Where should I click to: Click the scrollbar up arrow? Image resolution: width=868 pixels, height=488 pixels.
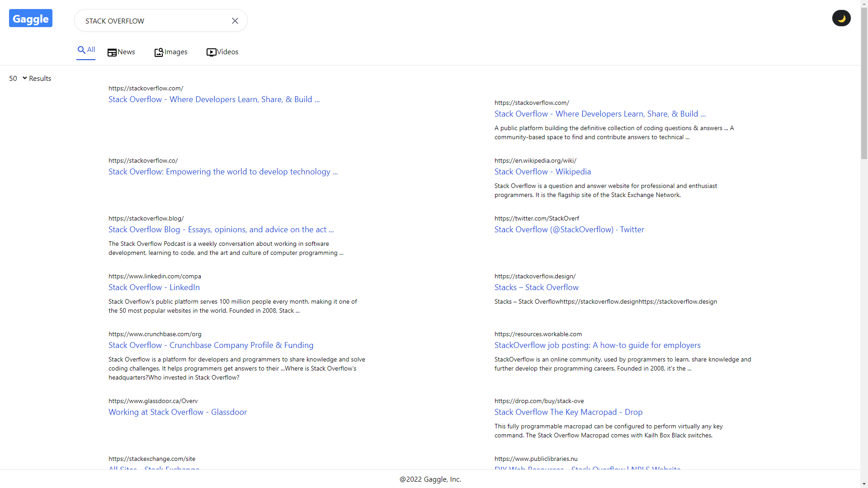tap(864, 4)
